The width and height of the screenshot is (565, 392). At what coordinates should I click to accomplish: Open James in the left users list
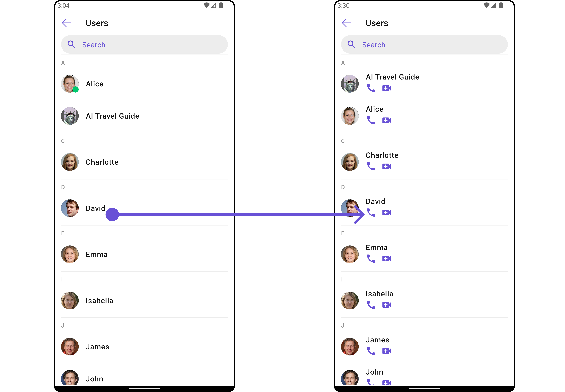coord(144,347)
